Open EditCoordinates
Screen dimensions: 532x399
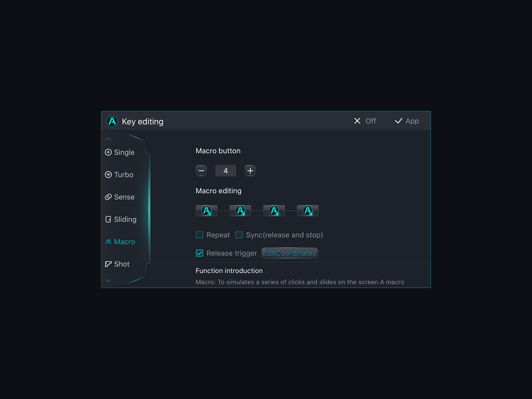pos(289,253)
